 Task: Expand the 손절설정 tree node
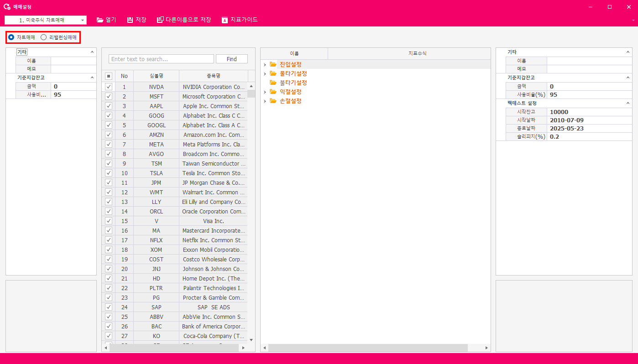[x=265, y=101]
